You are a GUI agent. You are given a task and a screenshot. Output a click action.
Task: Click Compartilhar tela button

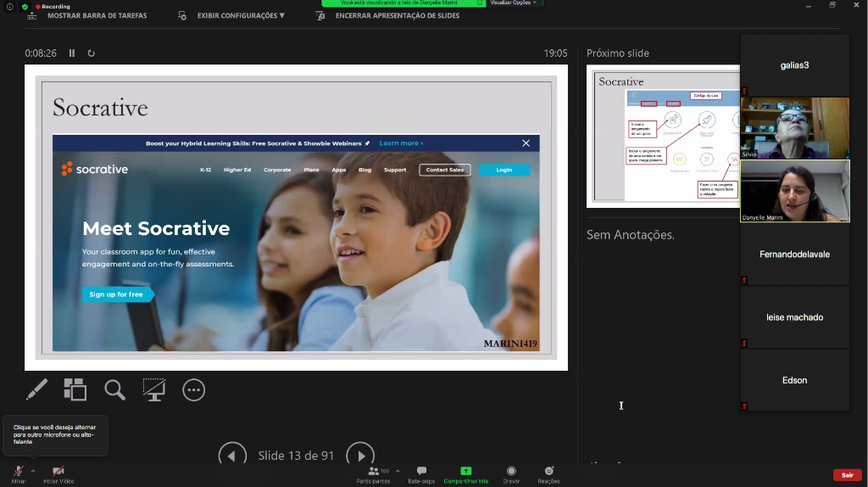466,475
